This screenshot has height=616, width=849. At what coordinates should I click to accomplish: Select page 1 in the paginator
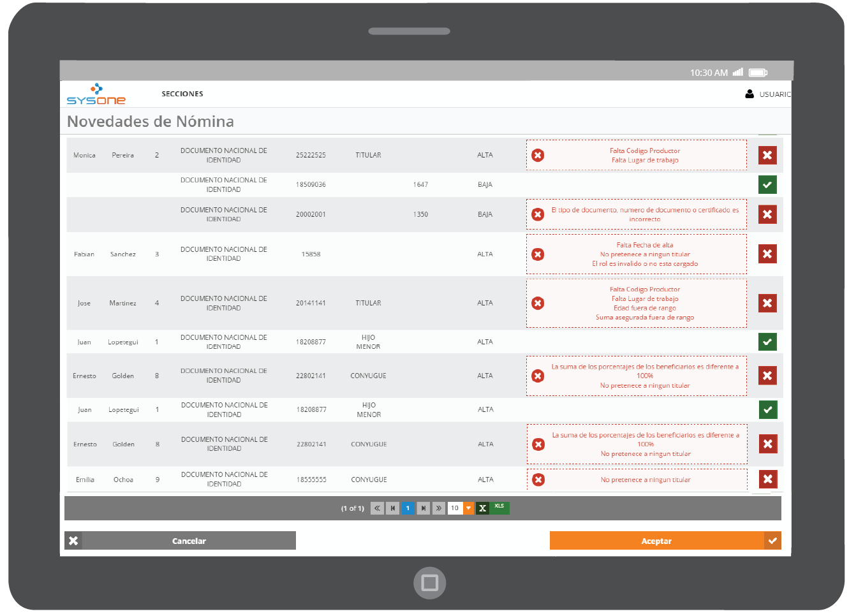(408, 508)
